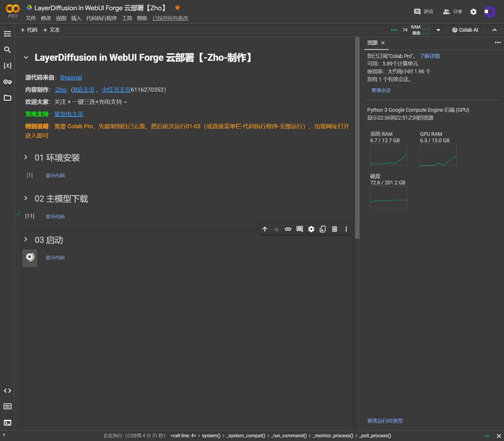This screenshot has width=504, height=441.
Task: Click 更改运行时类型 link
Action: click(385, 421)
